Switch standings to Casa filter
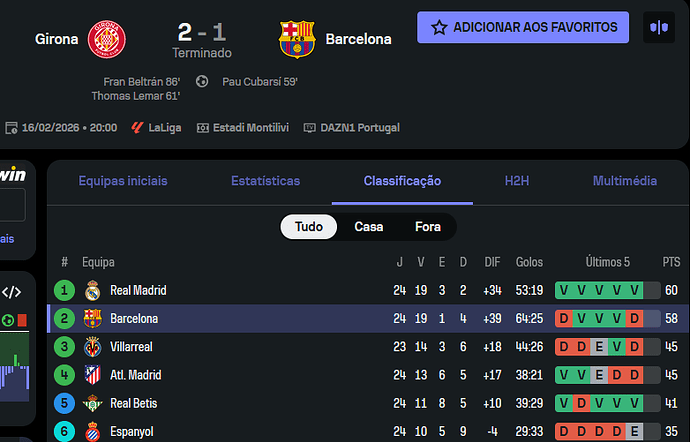Screen dimensions: 690x442 (x=368, y=227)
